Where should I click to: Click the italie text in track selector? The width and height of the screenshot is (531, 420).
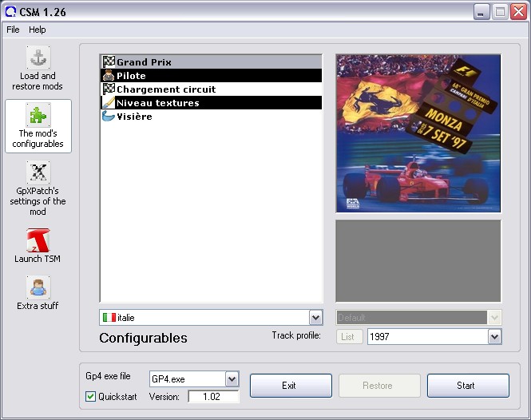coord(126,317)
